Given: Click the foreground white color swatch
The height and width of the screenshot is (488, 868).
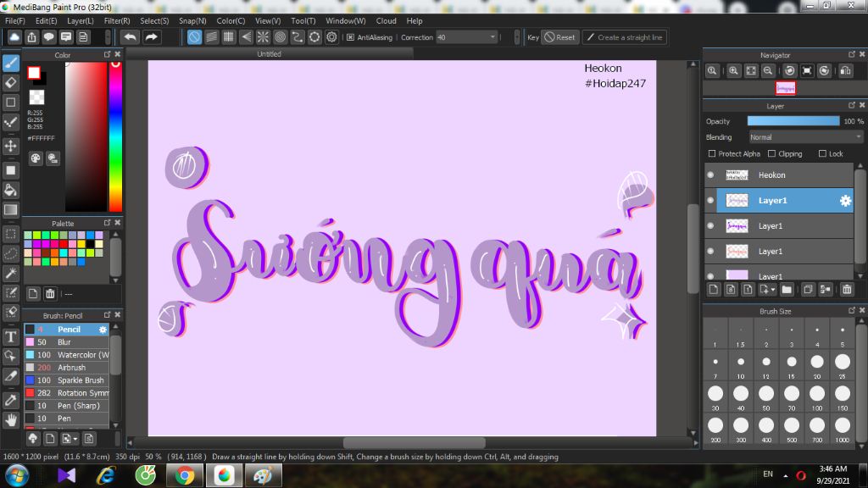Looking at the screenshot, I should (34, 73).
